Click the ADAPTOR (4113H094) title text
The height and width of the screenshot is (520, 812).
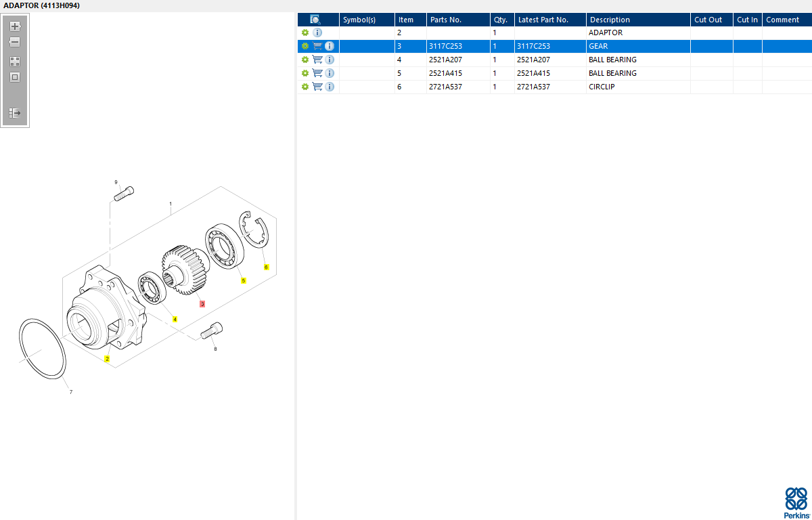click(41, 5)
